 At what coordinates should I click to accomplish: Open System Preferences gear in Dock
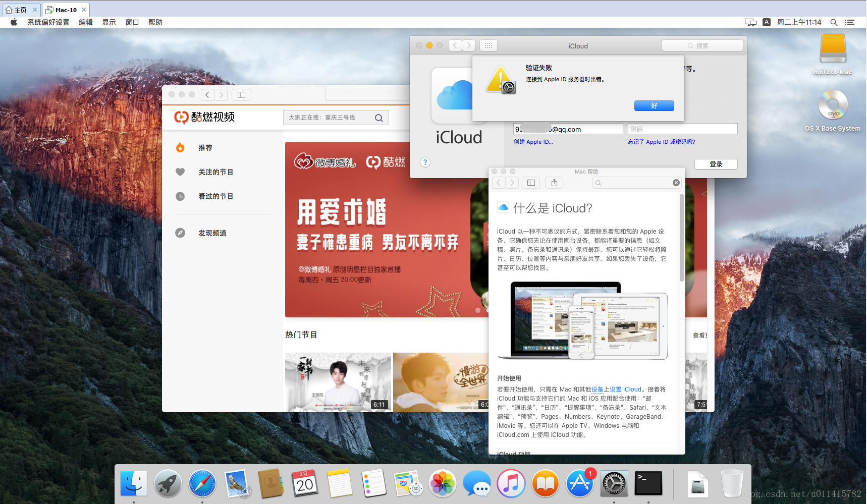click(614, 483)
